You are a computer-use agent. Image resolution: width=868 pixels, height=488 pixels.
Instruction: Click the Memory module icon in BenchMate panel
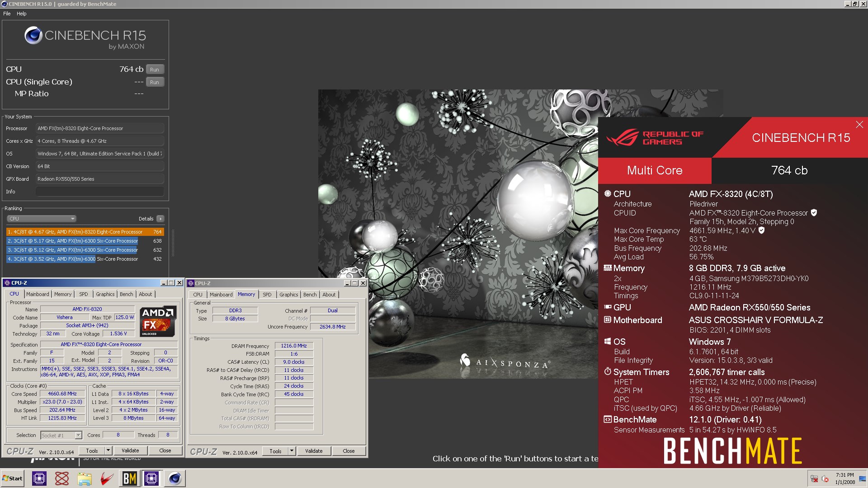coord(608,268)
